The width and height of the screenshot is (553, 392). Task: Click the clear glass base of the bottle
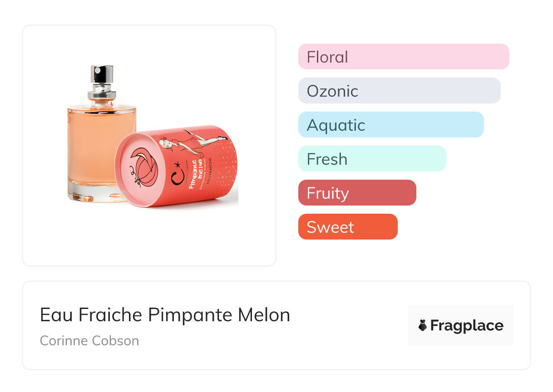[91, 193]
